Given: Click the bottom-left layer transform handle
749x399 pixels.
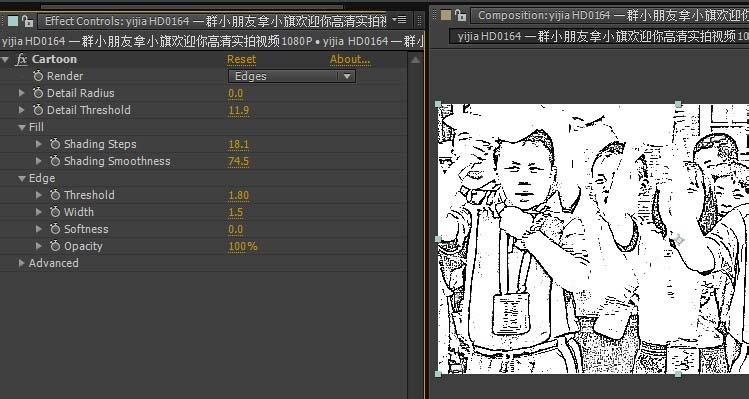Looking at the screenshot, I should (x=438, y=374).
